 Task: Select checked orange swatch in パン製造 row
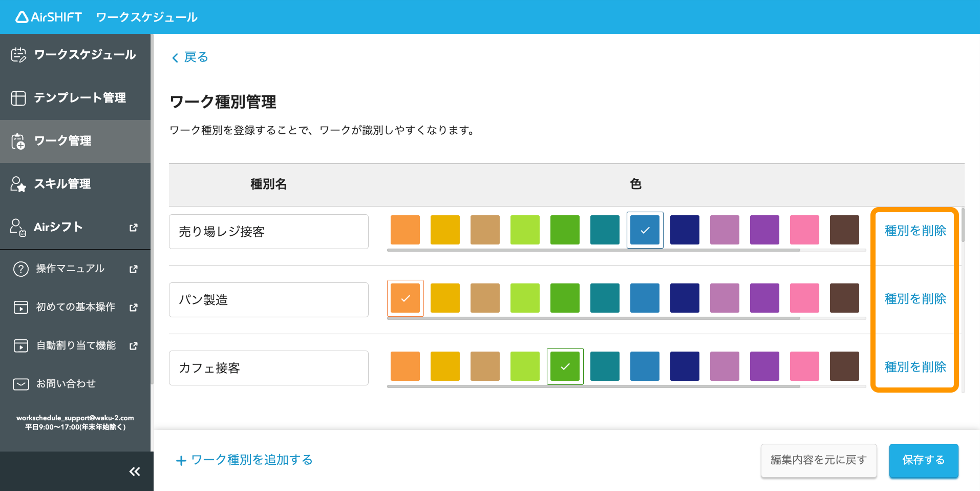(405, 298)
